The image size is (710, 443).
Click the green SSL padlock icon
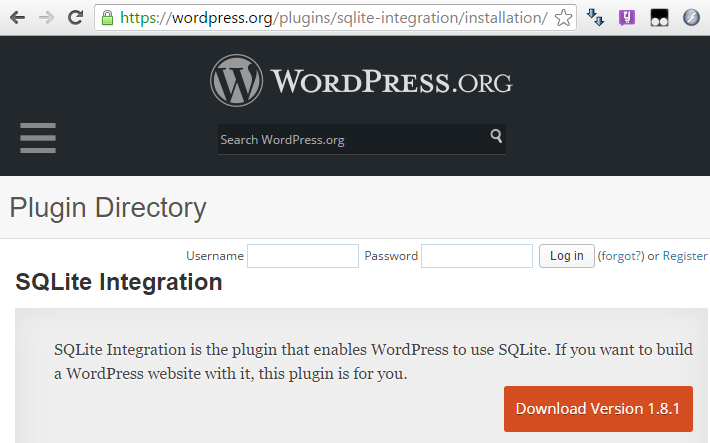[x=107, y=18]
